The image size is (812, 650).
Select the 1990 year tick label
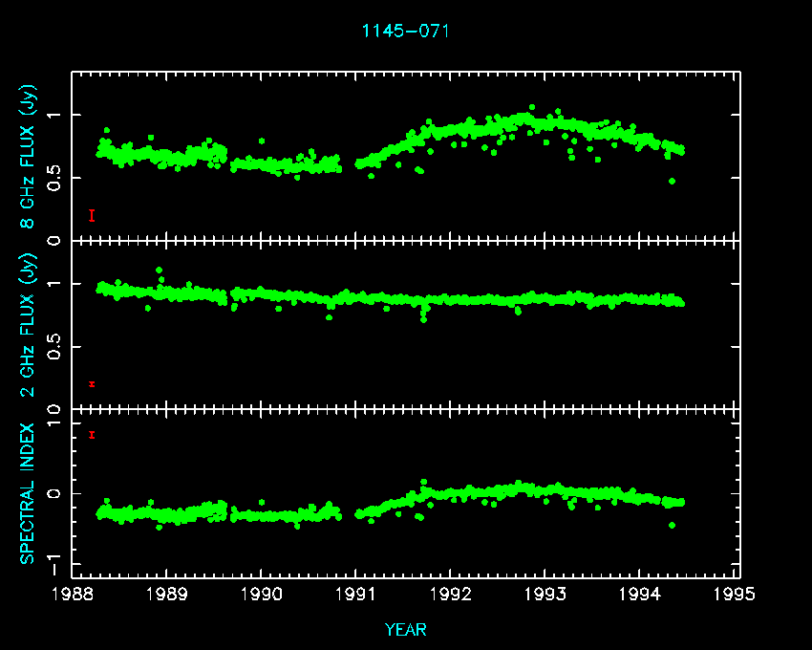click(262, 595)
